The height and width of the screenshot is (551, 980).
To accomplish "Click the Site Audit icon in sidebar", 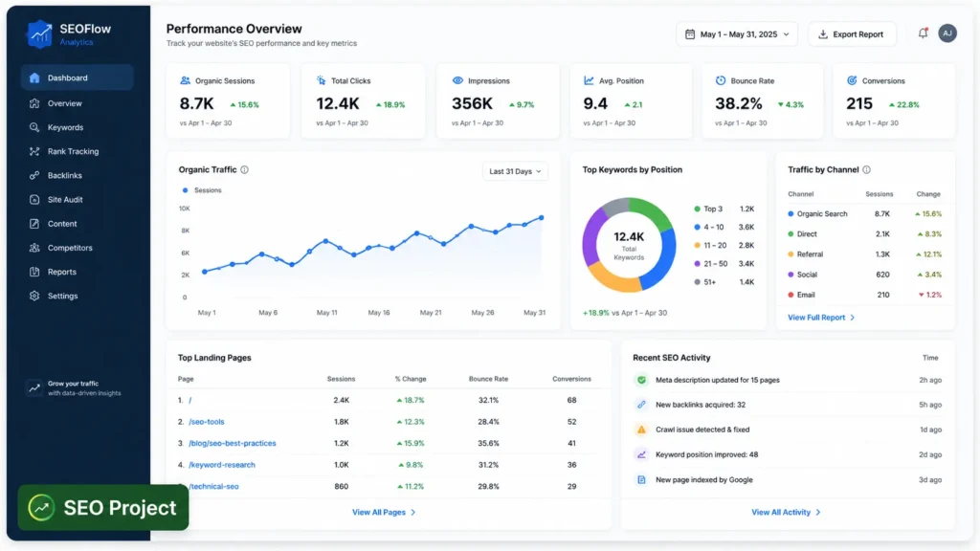I will point(34,199).
